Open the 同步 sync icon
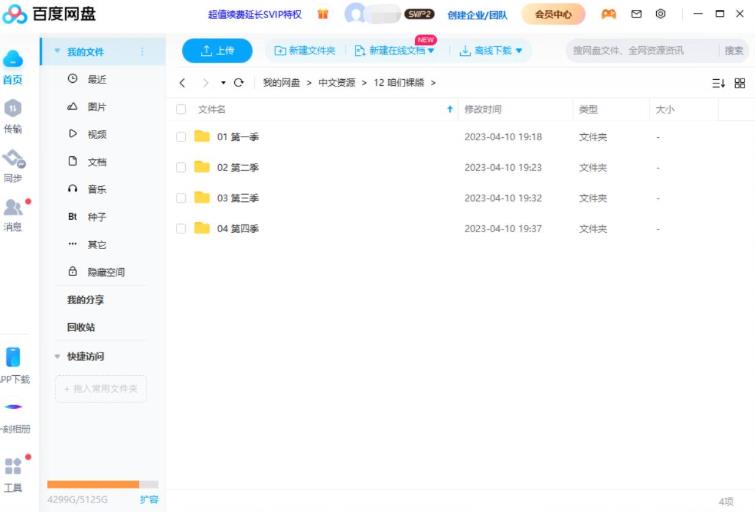Image resolution: width=755 pixels, height=512 pixels. click(13, 158)
